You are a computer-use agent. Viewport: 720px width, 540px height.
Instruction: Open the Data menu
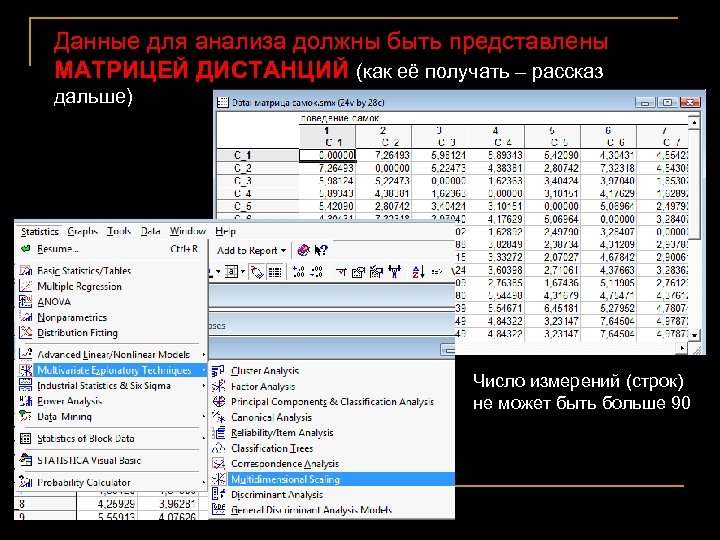pos(150,231)
